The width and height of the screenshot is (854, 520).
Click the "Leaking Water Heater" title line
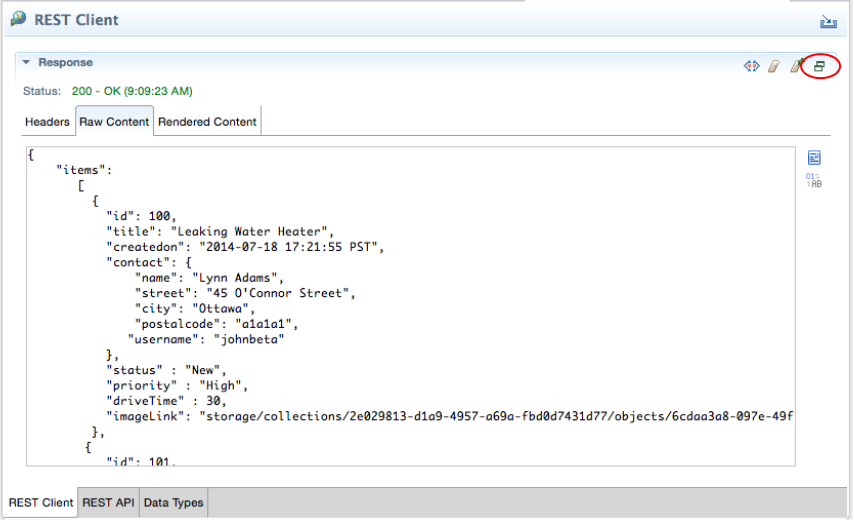(220, 231)
